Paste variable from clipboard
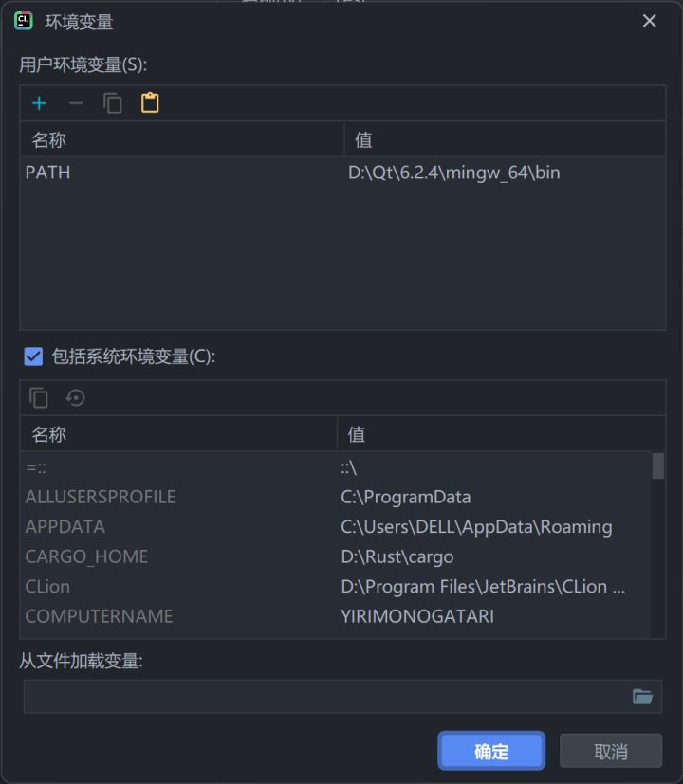Screen dimensions: 683x784 click(149, 102)
